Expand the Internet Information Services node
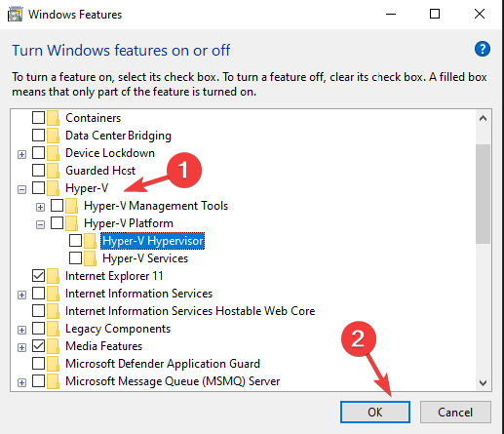 (x=21, y=295)
